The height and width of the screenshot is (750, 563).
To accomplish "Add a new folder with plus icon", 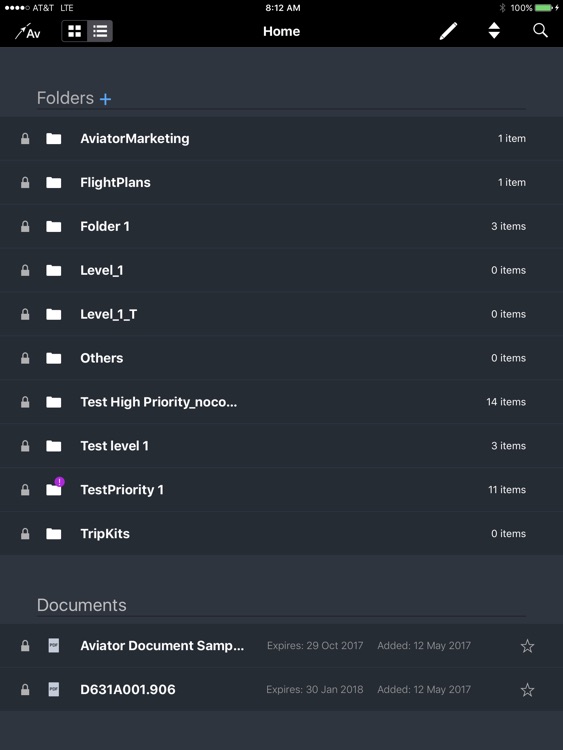I will click(105, 99).
